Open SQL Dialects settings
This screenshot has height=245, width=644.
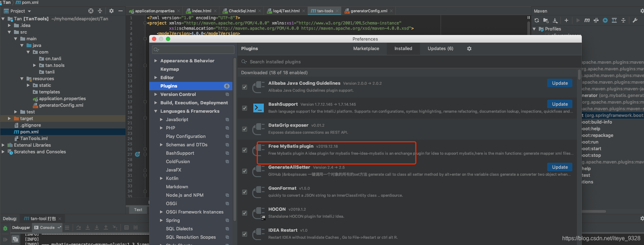(179, 229)
